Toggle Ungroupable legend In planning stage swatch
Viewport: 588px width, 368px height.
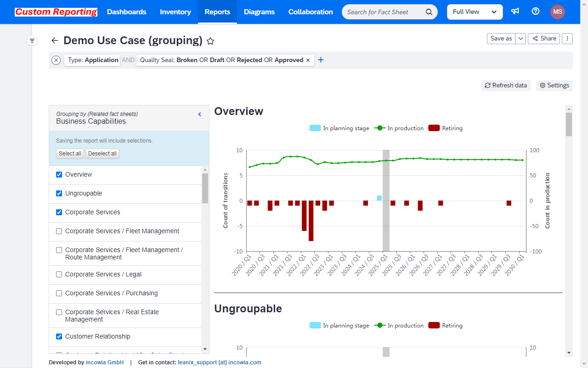pyautogui.click(x=315, y=326)
